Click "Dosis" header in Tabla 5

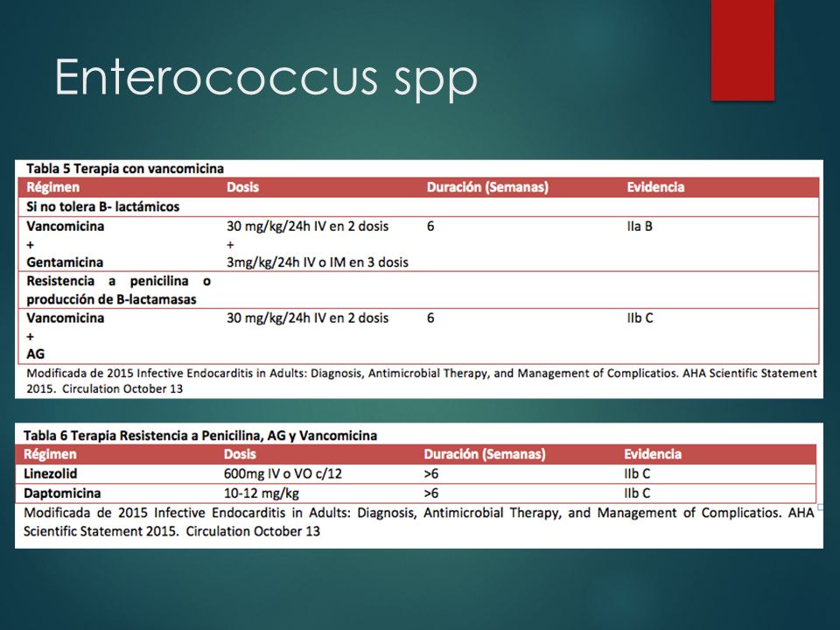[x=242, y=187]
